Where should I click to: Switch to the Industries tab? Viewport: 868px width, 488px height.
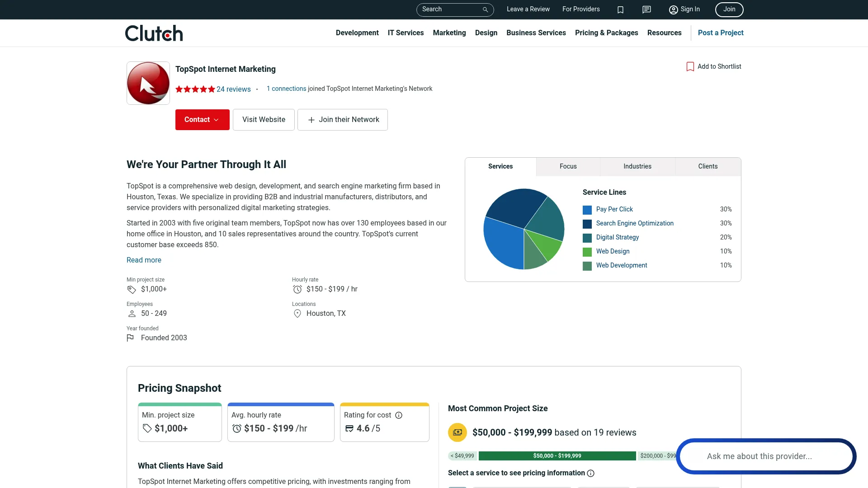637,166
